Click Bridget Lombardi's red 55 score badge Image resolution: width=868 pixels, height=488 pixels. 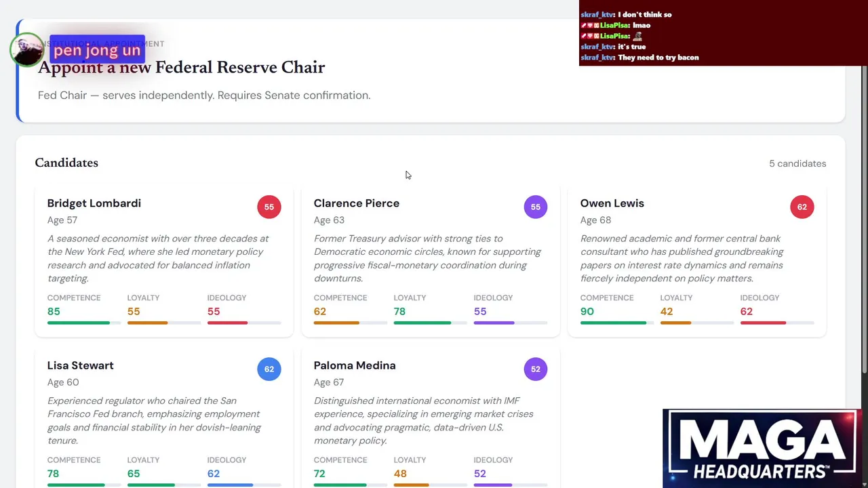[269, 207]
